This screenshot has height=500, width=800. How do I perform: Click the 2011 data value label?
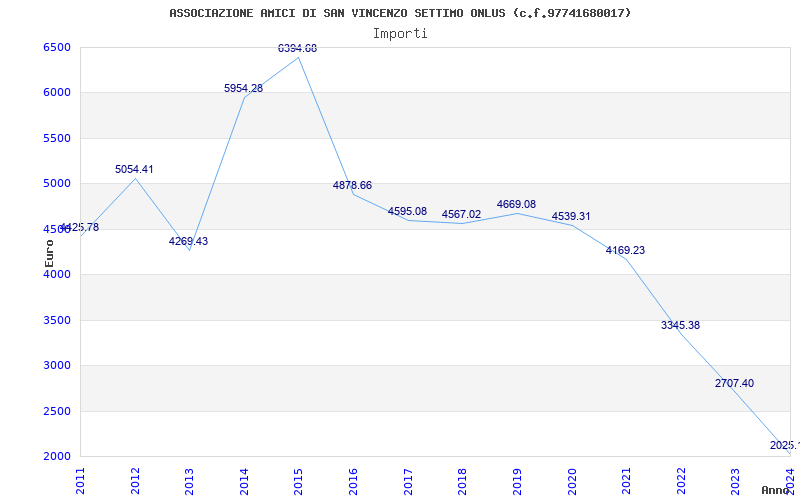pyautogui.click(x=80, y=228)
